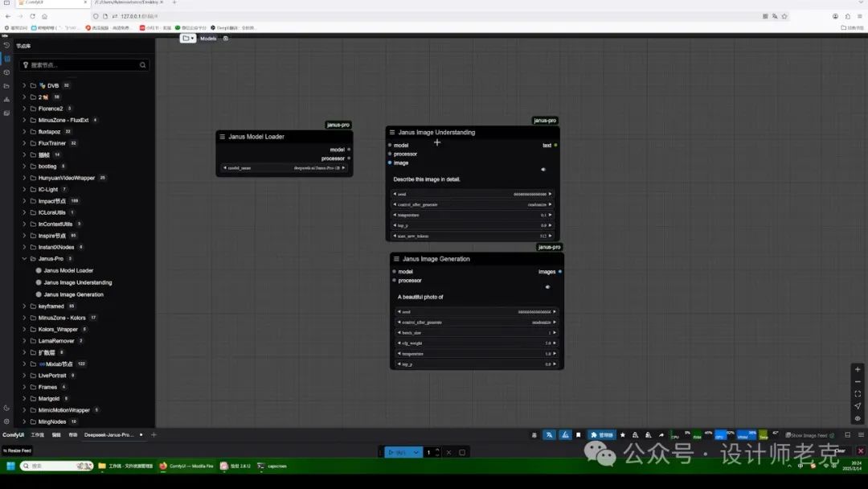This screenshot has height=489, width=868.
Task: Click the share arrow icon in bottom toolbar
Action: [x=661, y=435]
